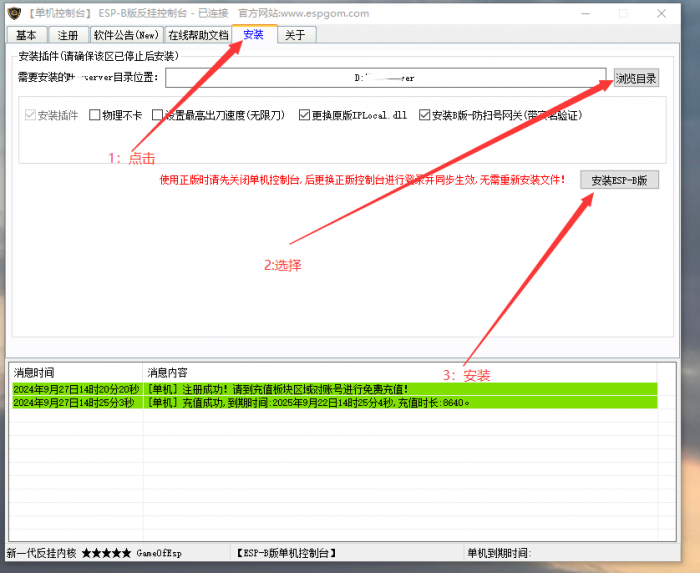
Task: Enable 设置最高出刀速度(无限刀) checkbox
Action: (x=158, y=115)
